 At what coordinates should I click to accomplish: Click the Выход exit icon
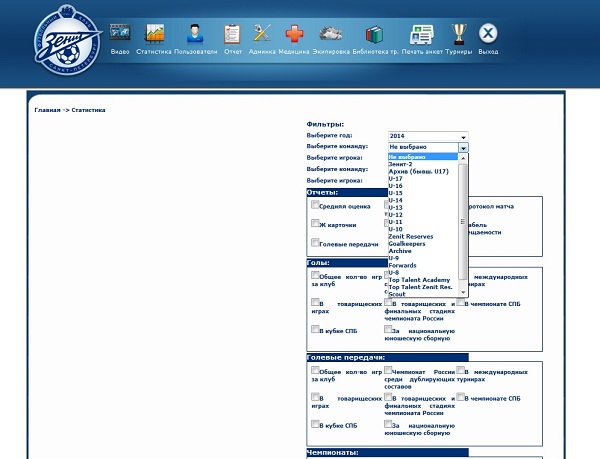(x=488, y=33)
